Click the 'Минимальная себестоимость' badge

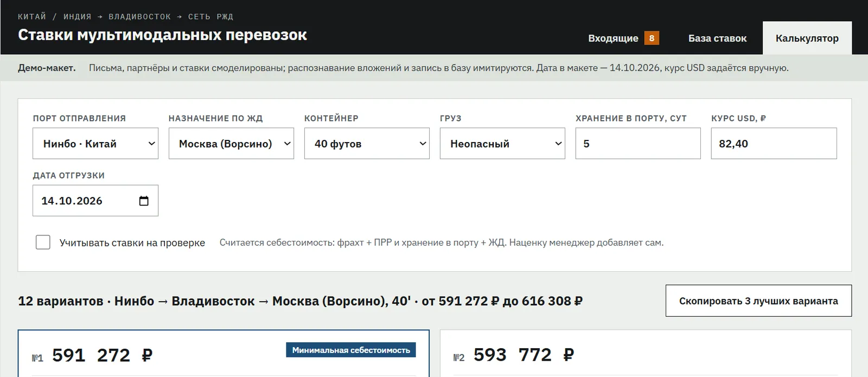click(351, 350)
